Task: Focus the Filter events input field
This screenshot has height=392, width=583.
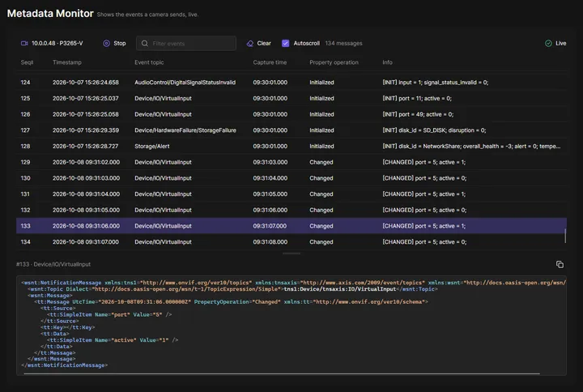Action: 186,44
